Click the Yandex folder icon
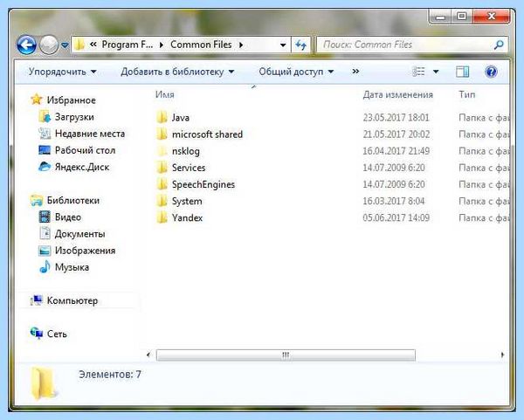The image size is (524, 420). [162, 217]
